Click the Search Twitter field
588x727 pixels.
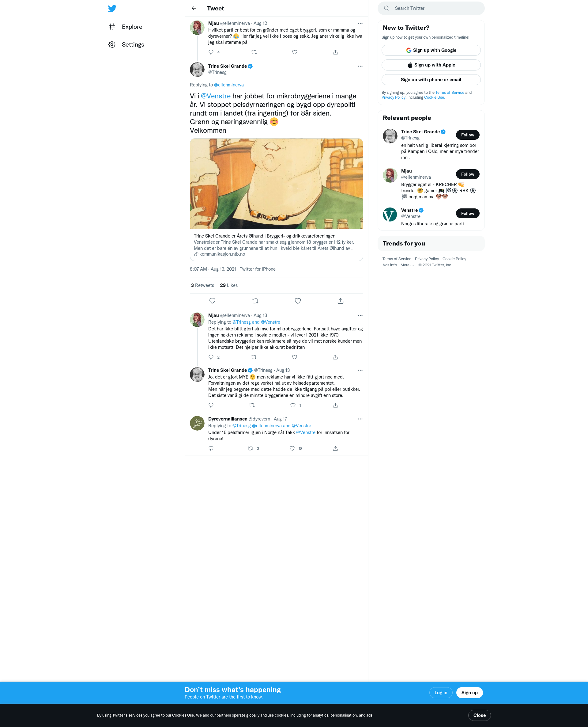(431, 8)
